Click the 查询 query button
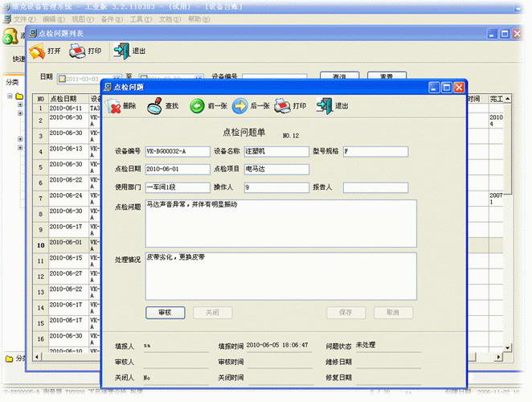Image resolution: width=532 pixels, height=402 pixels. tap(338, 77)
